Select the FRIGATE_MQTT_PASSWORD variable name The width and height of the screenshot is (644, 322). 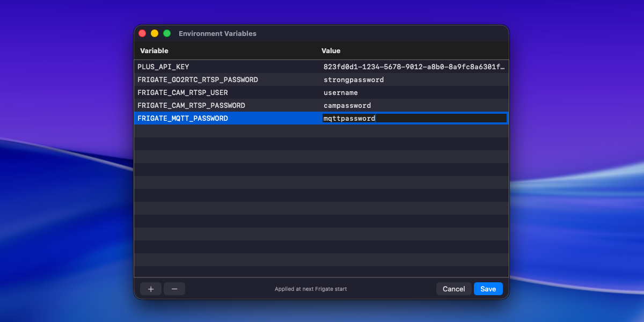182,118
